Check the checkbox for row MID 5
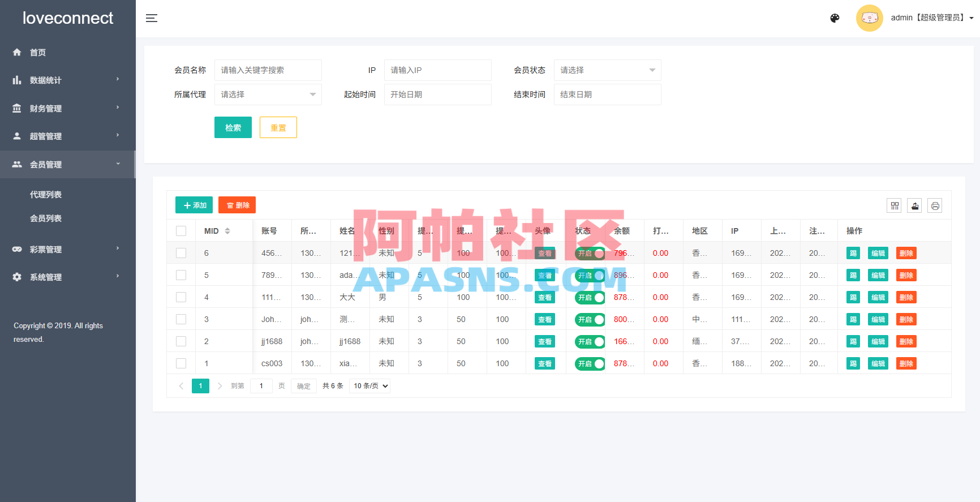Viewport: 980px width, 502px height. (181, 275)
